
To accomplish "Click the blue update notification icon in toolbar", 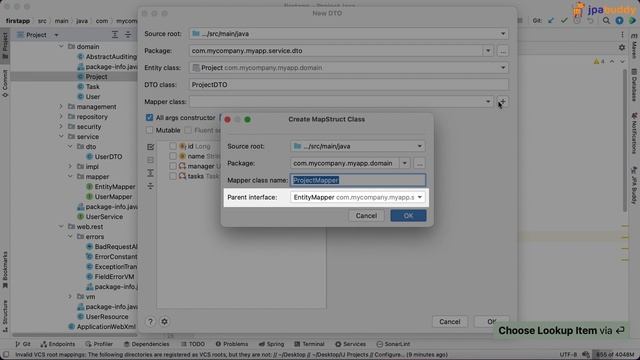I will tap(620, 20).
